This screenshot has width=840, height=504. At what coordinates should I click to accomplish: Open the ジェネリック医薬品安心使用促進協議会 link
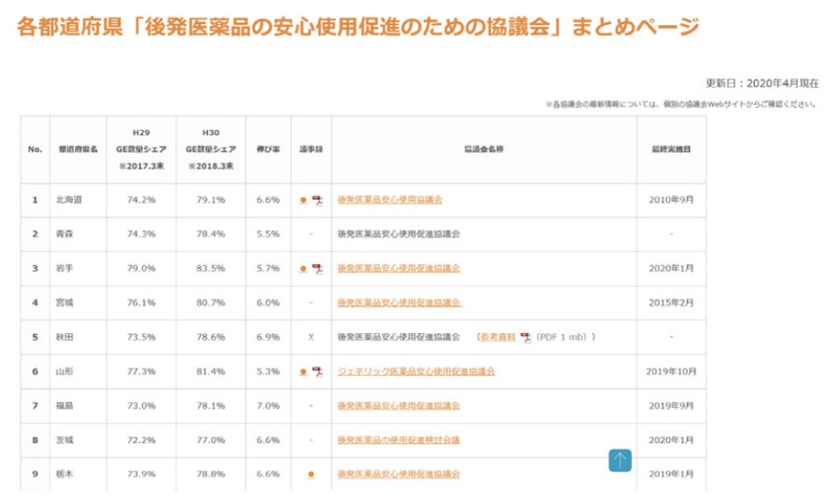point(415,371)
